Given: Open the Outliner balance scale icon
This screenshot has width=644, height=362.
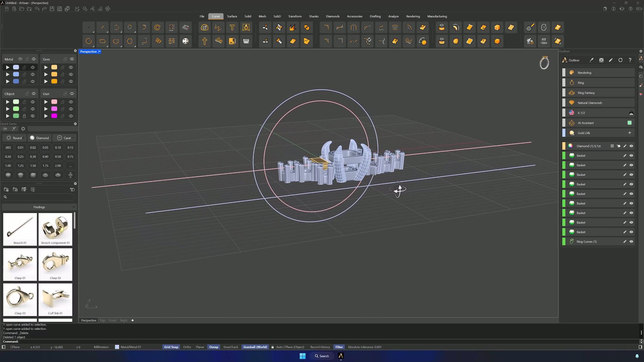Looking at the screenshot, I should [601, 60].
